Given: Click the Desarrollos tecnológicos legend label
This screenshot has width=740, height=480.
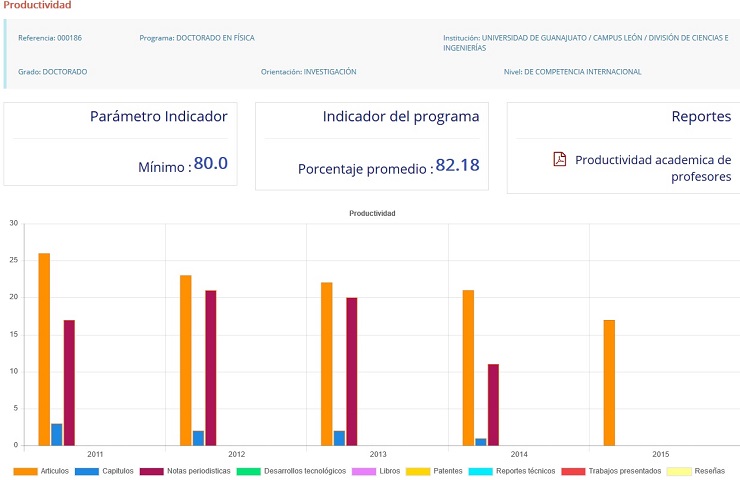Looking at the screenshot, I should pyautogui.click(x=305, y=471).
